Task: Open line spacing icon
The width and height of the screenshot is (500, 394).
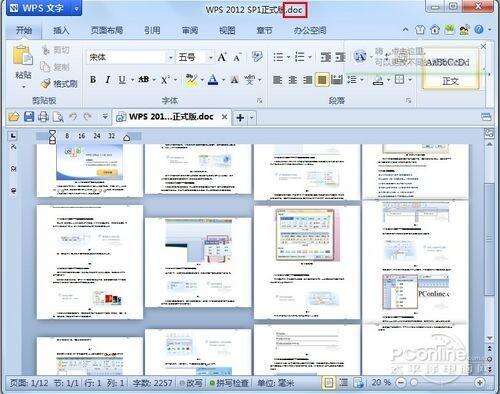Action: pyautogui.click(x=352, y=80)
